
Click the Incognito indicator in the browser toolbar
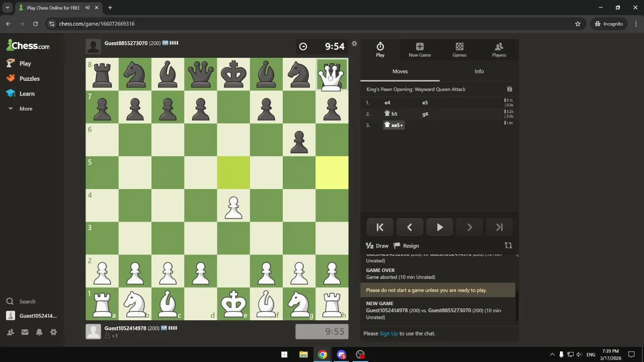point(609,24)
